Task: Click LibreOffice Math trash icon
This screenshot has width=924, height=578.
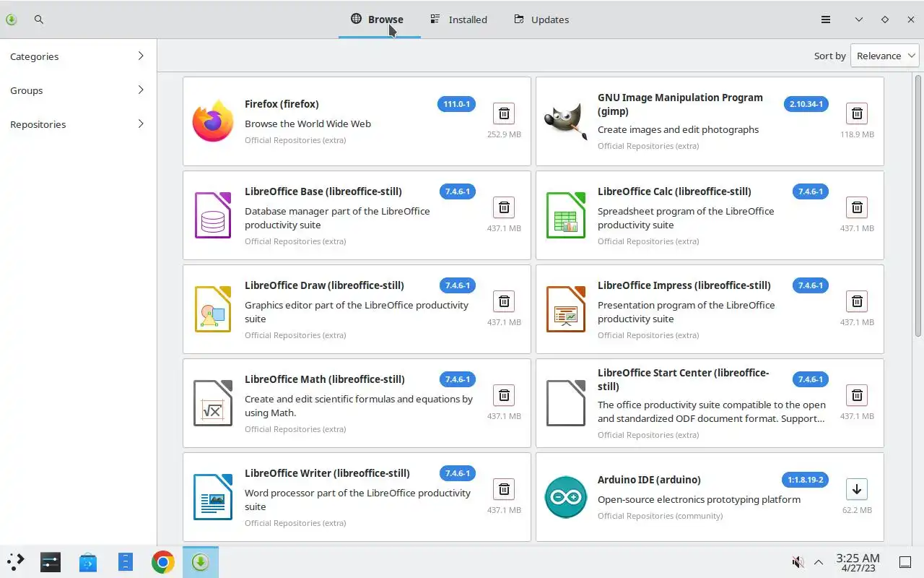Action: coord(504,395)
